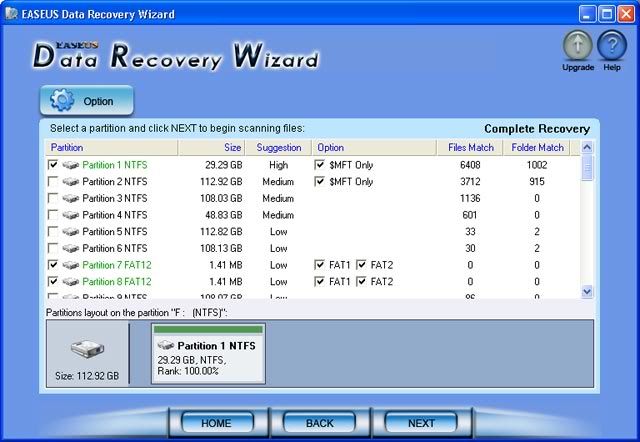Sort by the Partition column header
640x442 pixels.
111,147
